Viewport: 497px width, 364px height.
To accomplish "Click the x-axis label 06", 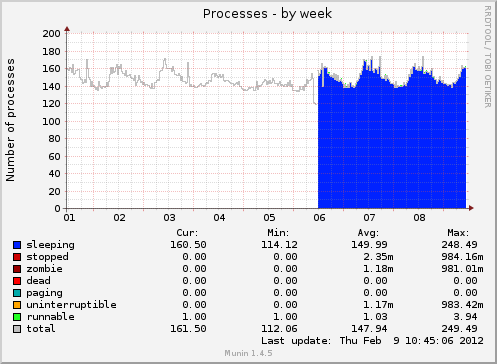I will click(319, 218).
